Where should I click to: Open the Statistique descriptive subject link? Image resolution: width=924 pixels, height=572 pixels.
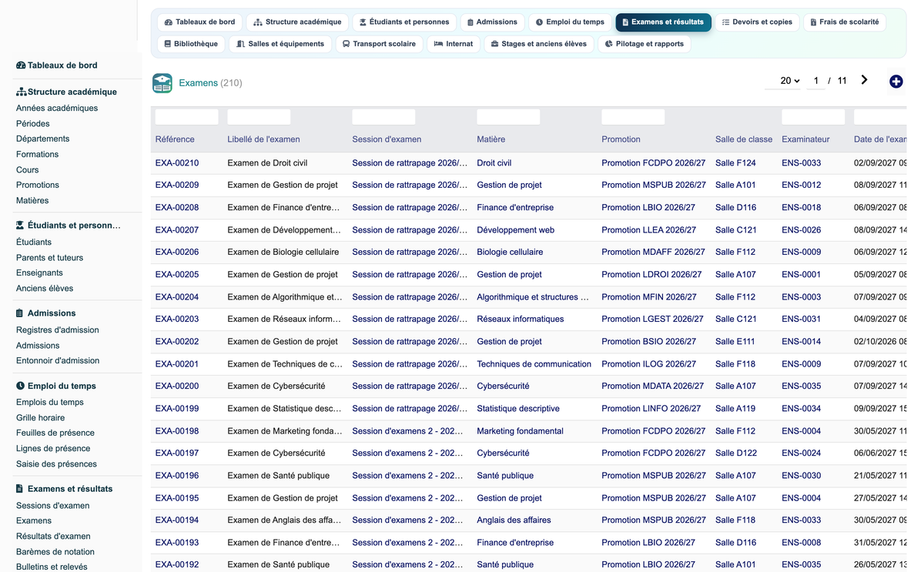point(518,409)
